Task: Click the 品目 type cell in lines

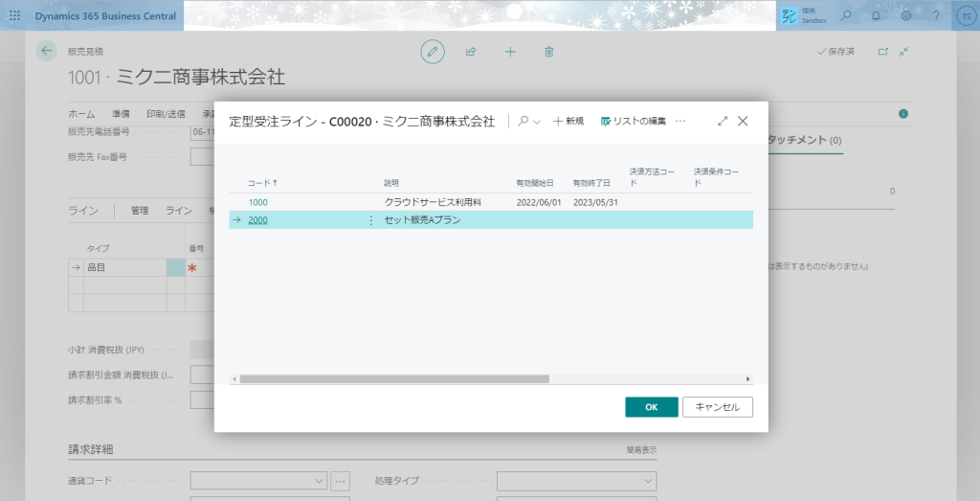Action: click(x=125, y=267)
